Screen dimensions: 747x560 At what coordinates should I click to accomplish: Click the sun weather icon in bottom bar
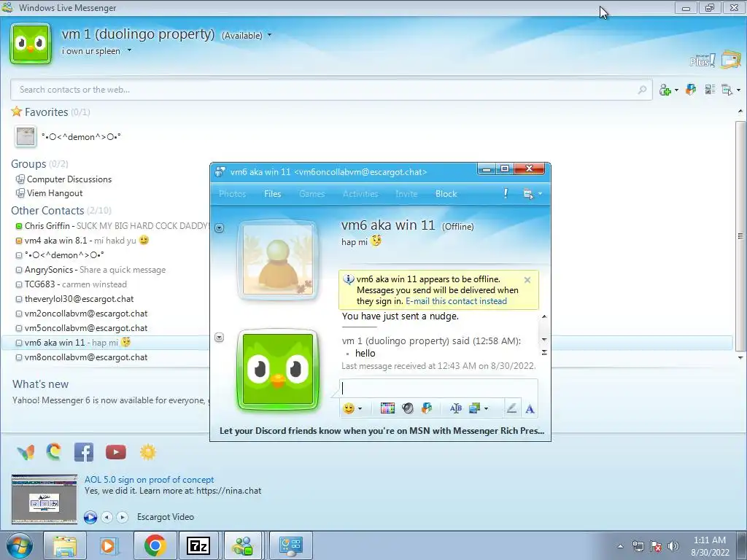pos(147,452)
